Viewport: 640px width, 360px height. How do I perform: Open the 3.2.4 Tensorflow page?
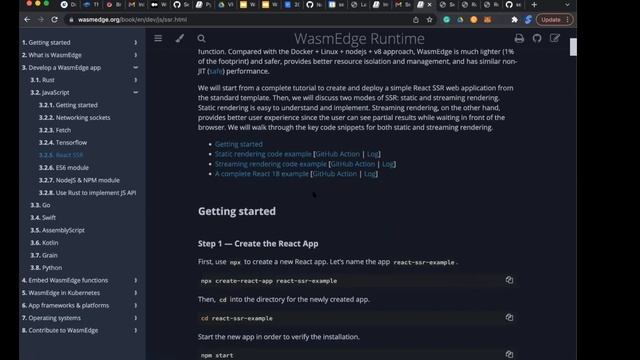click(x=63, y=142)
